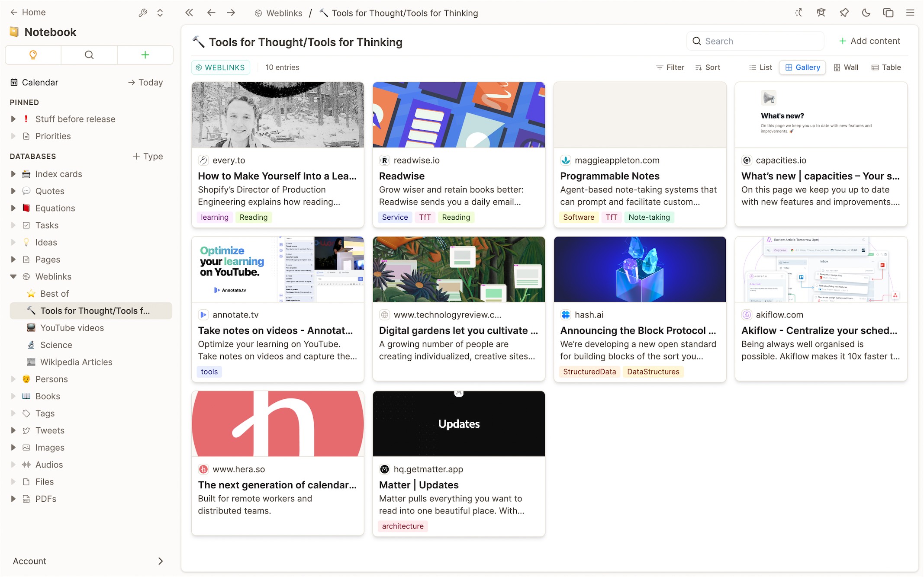
Task: Open Persons database
Action: pos(52,379)
